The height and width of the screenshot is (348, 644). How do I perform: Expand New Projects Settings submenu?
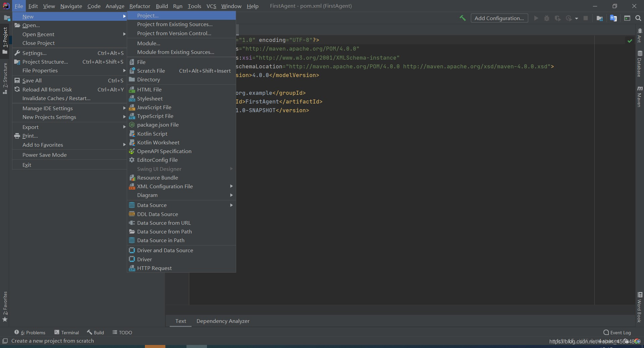pyautogui.click(x=69, y=117)
